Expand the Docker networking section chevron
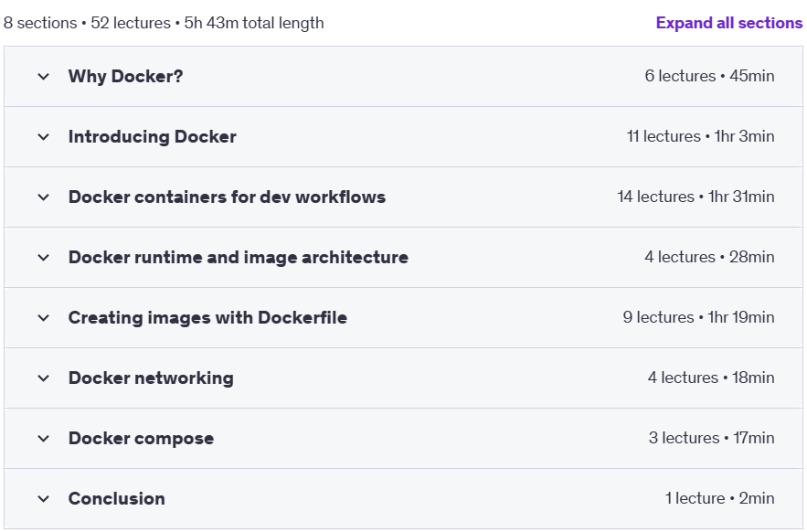The image size is (807, 532). click(x=44, y=378)
